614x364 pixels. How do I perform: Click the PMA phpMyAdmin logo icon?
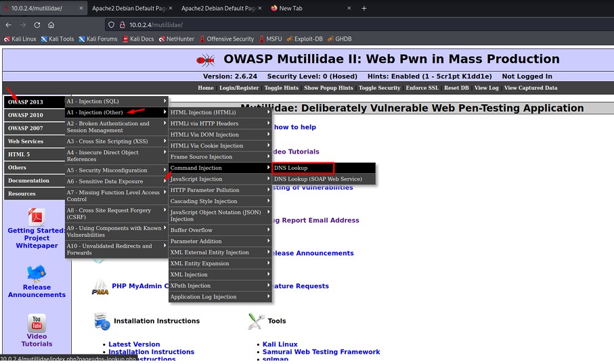pyautogui.click(x=100, y=288)
